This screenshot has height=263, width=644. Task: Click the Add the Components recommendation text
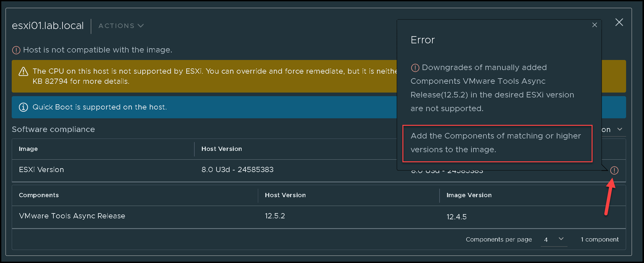click(496, 143)
